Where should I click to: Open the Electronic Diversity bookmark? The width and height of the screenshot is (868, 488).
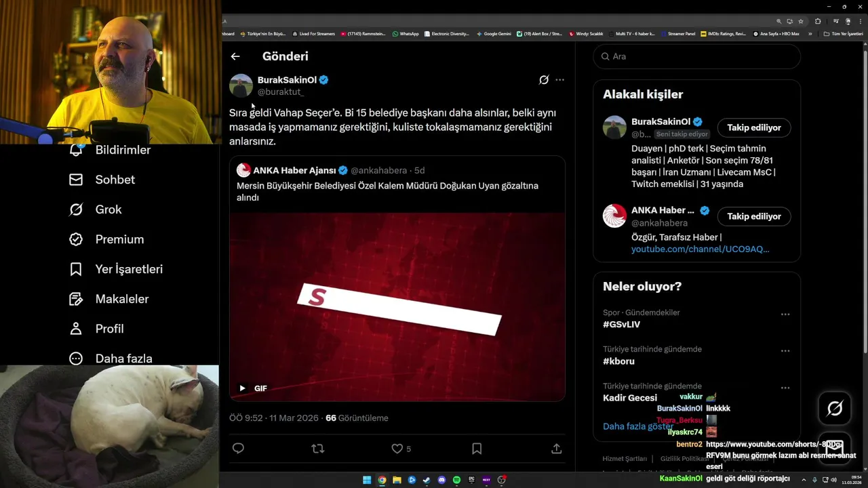446,33
